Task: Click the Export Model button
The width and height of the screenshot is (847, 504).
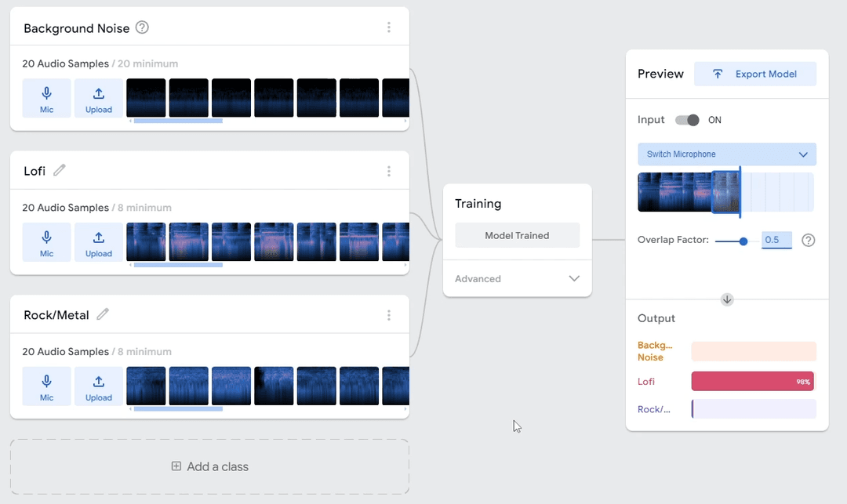Action: coord(755,74)
